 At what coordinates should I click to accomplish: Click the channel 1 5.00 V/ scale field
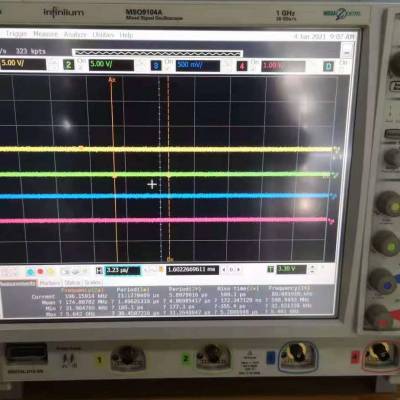(x=23, y=64)
